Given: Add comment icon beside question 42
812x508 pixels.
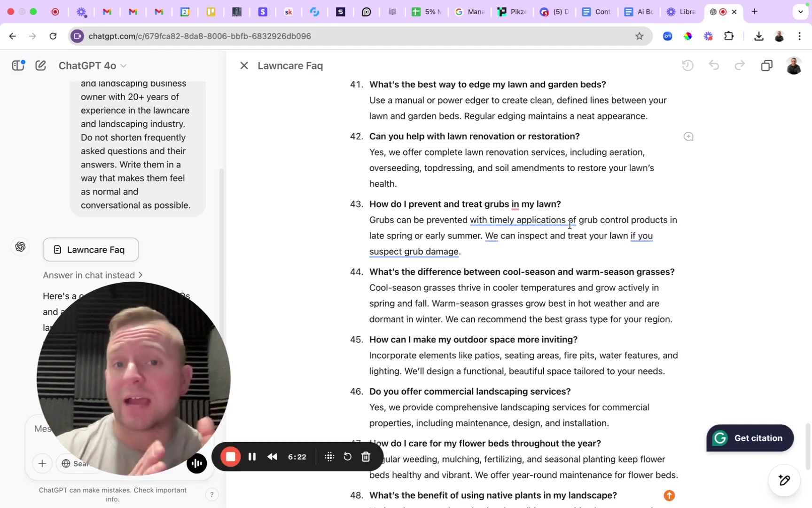Looking at the screenshot, I should [688, 136].
